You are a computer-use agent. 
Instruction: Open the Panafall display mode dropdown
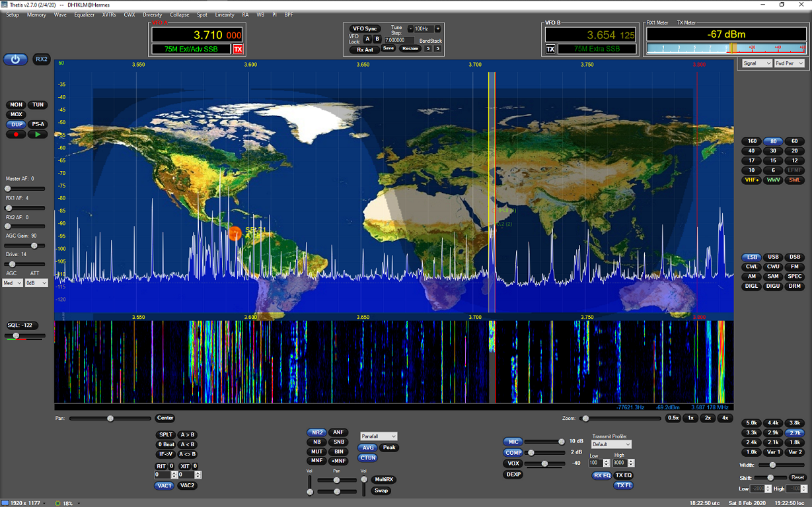[x=378, y=436]
